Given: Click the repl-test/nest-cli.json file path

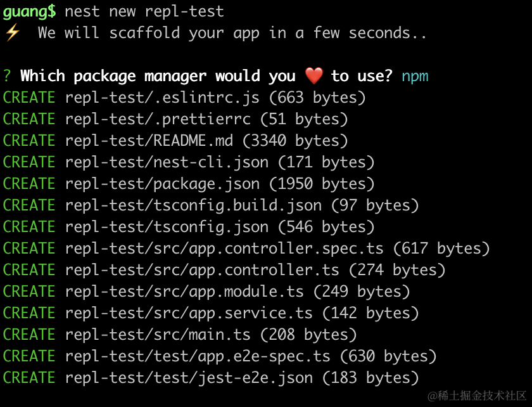Looking at the screenshot, I should pyautogui.click(x=167, y=162).
